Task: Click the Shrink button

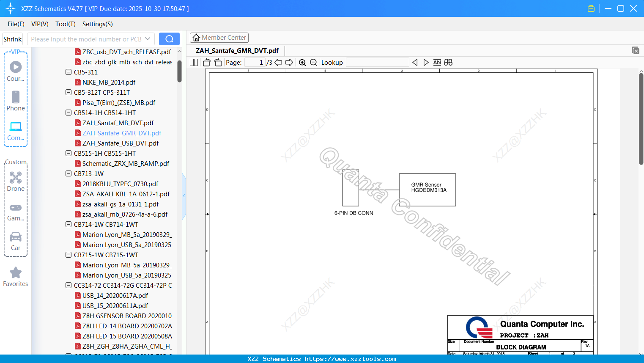Action: pyautogui.click(x=12, y=39)
